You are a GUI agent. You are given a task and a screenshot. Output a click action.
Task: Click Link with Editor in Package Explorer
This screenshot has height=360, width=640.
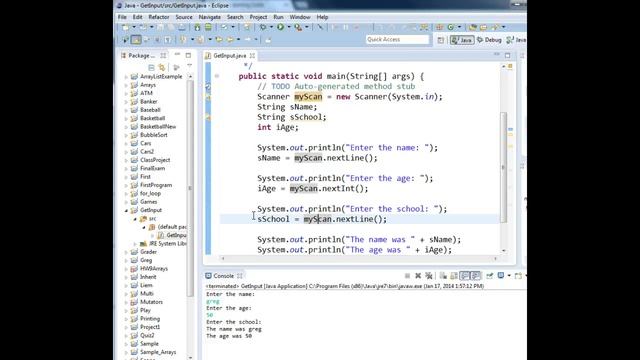[x=162, y=67]
